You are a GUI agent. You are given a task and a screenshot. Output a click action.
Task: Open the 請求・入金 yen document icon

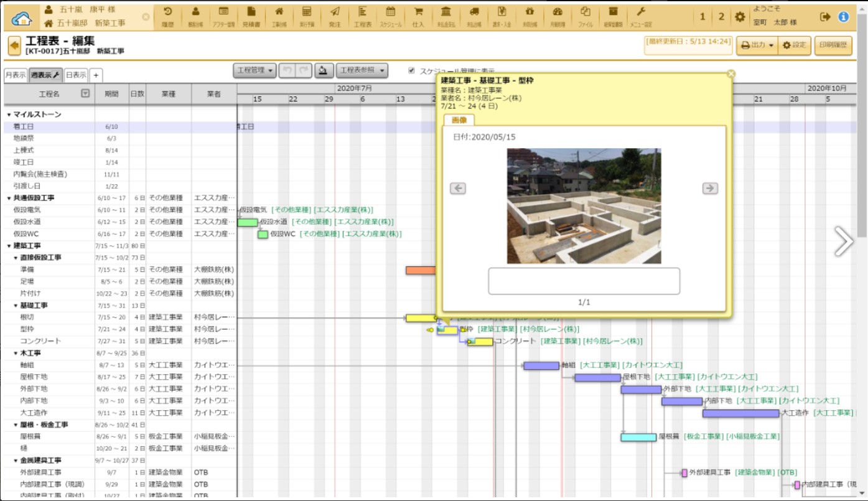[502, 16]
